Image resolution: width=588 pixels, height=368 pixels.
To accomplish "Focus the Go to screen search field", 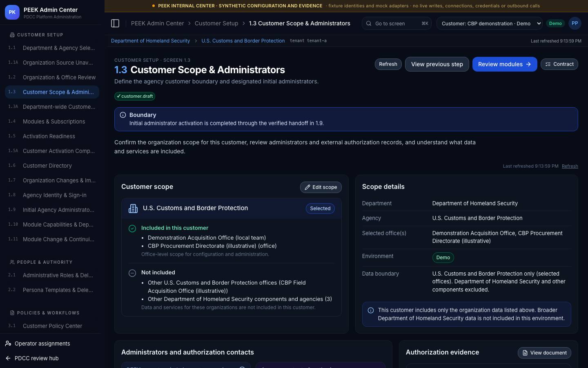I will click(x=396, y=23).
